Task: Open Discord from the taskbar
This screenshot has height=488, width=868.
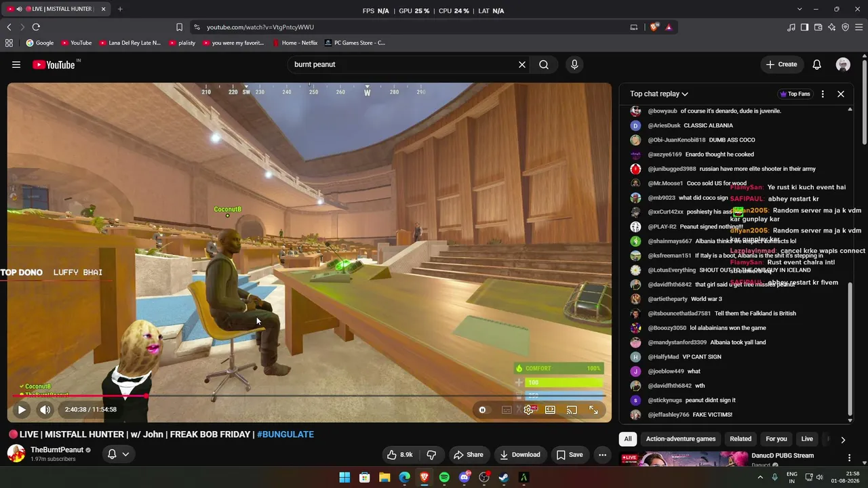Action: (x=465, y=477)
